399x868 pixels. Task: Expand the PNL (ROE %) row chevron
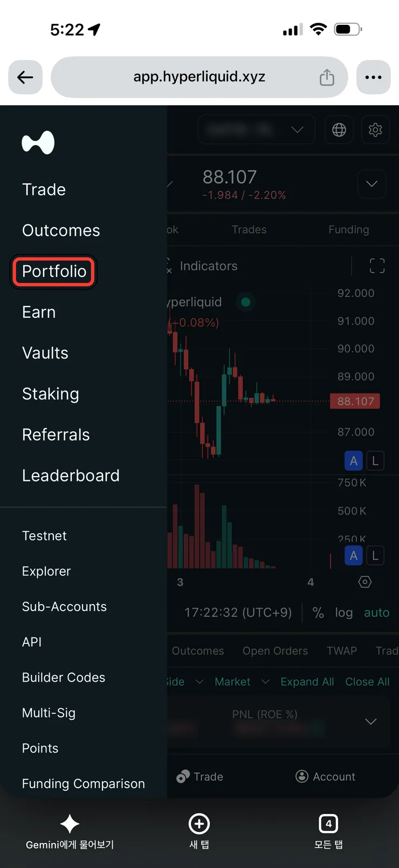(x=371, y=722)
